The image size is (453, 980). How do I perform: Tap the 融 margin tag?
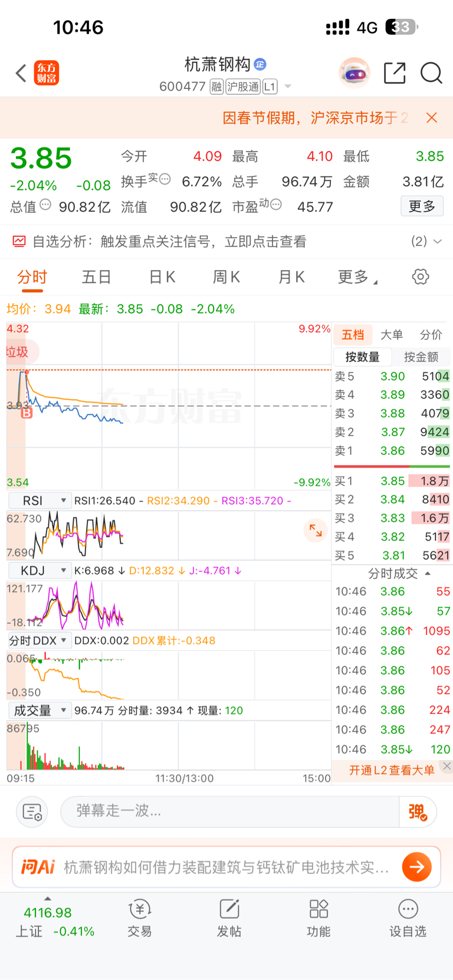click(216, 87)
